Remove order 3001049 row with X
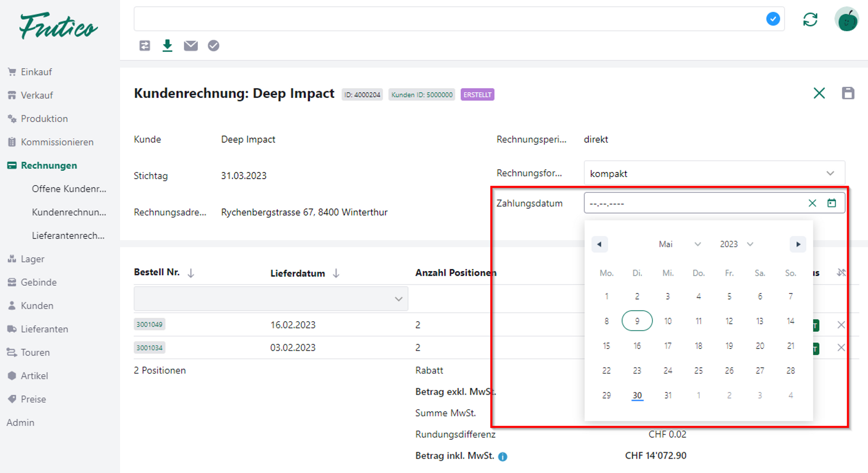The height and width of the screenshot is (473, 868). tap(841, 325)
